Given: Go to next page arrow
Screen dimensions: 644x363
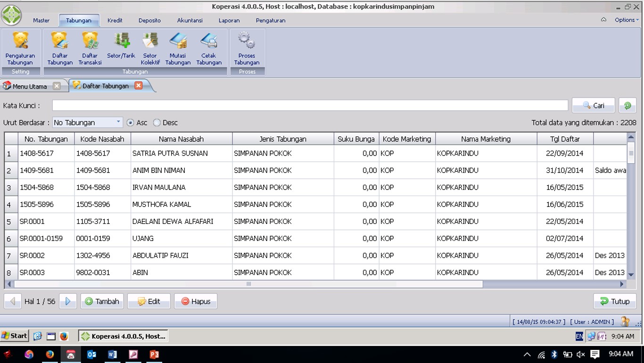Looking at the screenshot, I should click(x=68, y=301).
